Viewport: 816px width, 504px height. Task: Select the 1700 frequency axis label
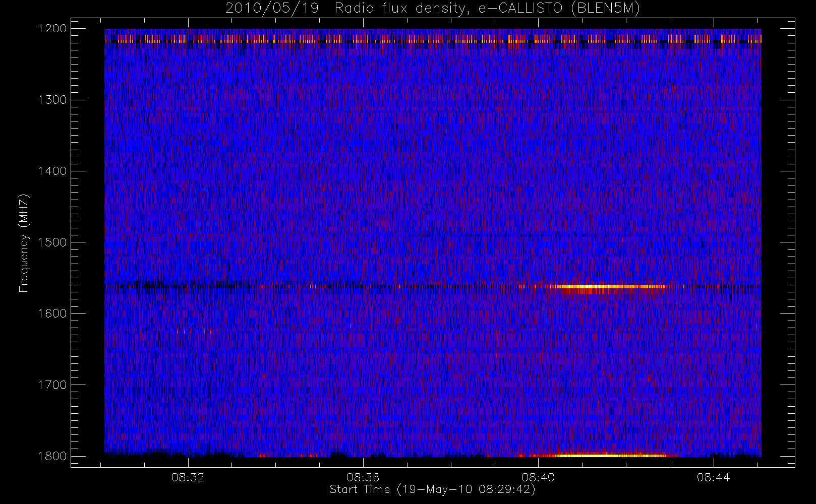pos(52,385)
